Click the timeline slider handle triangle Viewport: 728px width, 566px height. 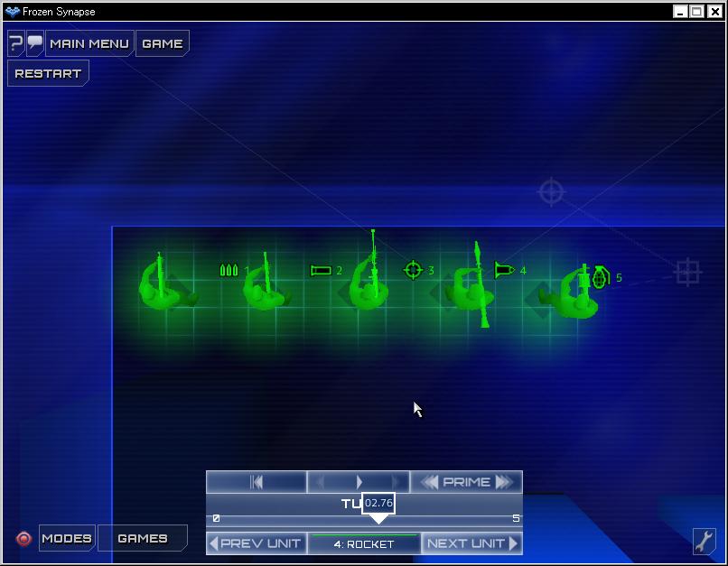click(x=378, y=519)
